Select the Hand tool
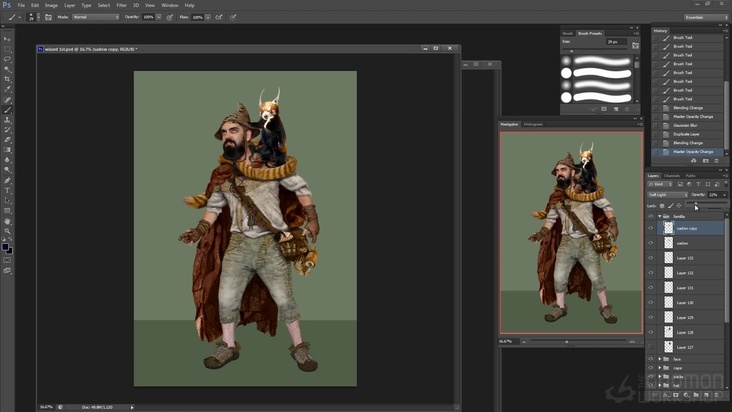This screenshot has height=412, width=732. point(7,220)
